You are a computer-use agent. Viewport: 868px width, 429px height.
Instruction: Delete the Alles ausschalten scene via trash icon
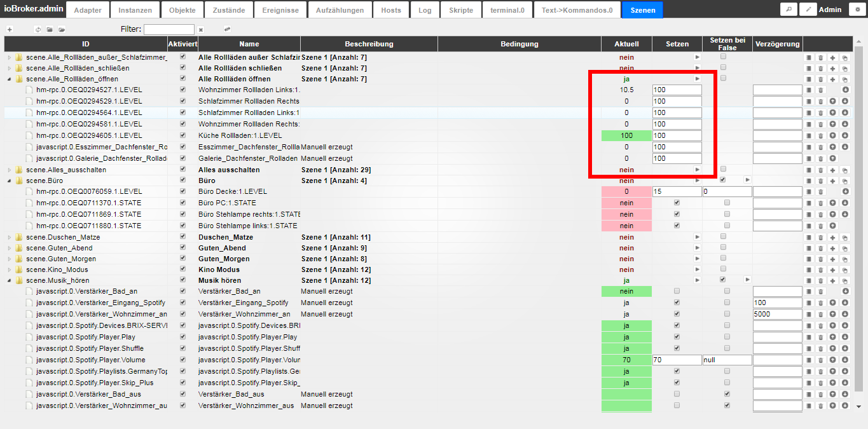(820, 170)
